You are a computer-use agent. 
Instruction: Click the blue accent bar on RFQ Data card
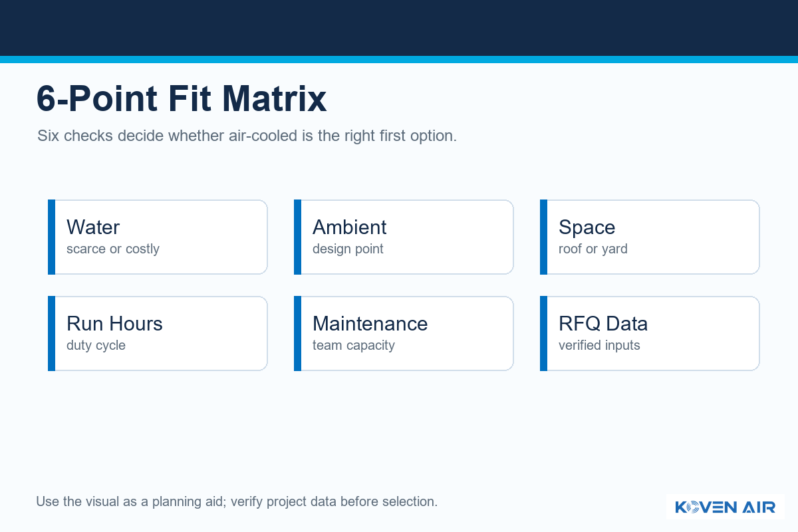[543, 333]
